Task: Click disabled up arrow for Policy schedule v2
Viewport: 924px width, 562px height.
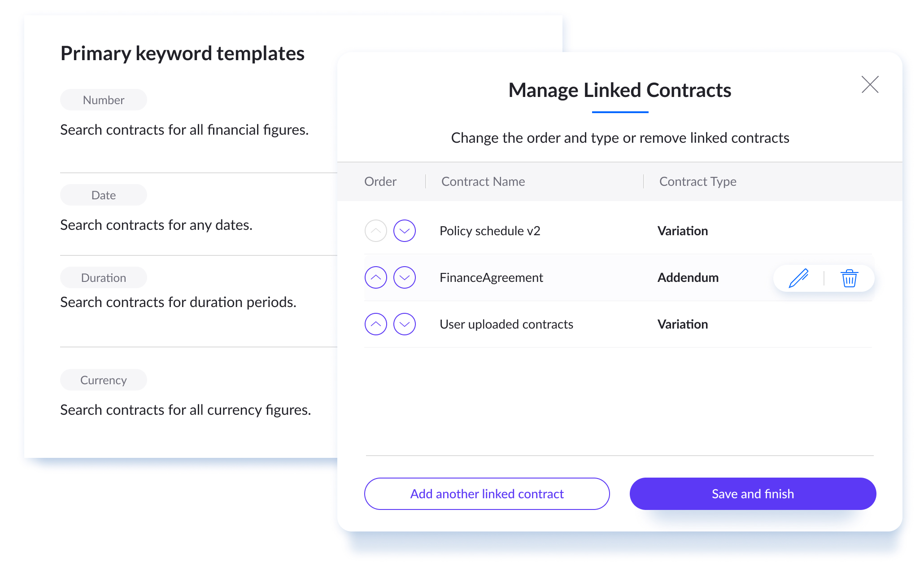Action: click(375, 231)
